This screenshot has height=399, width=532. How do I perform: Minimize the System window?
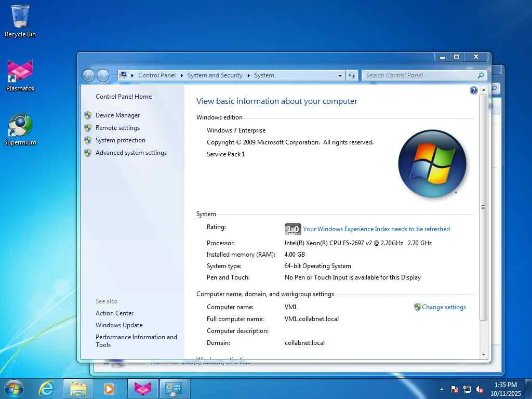[x=443, y=57]
